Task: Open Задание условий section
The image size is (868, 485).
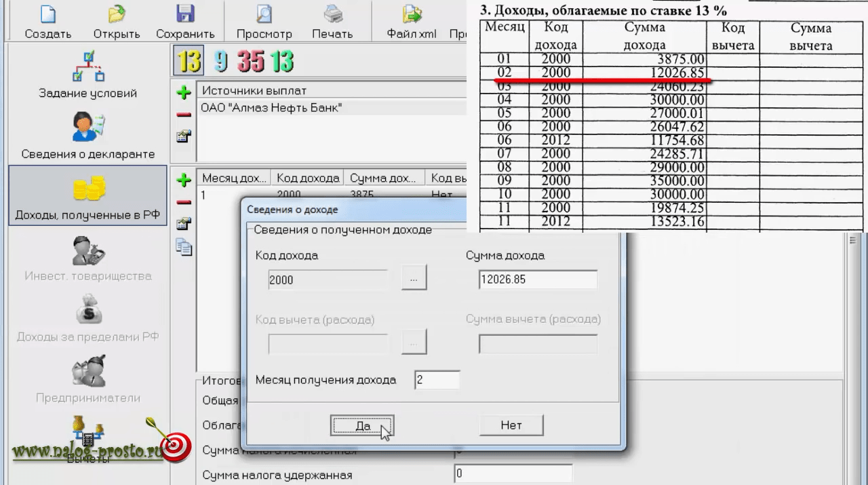Action: point(87,75)
